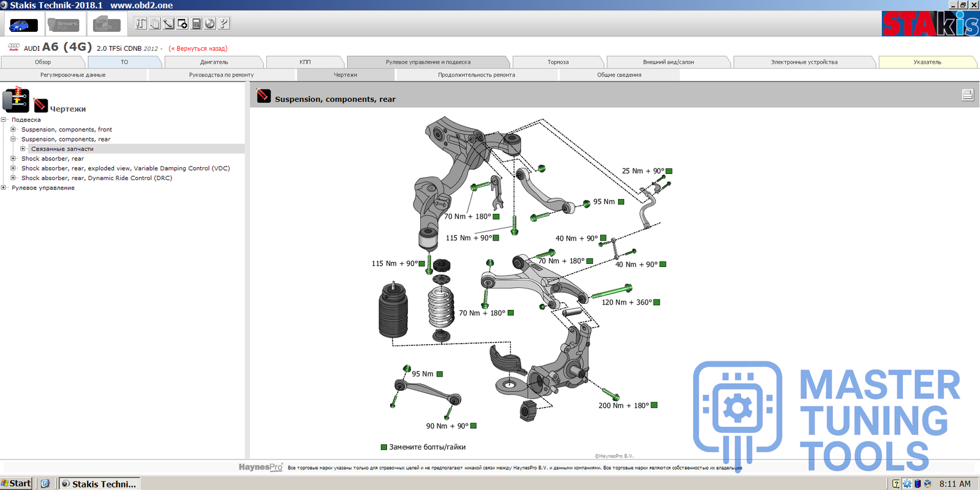This screenshot has width=980, height=490.
Task: Open help with question mark icon
Action: point(224,24)
